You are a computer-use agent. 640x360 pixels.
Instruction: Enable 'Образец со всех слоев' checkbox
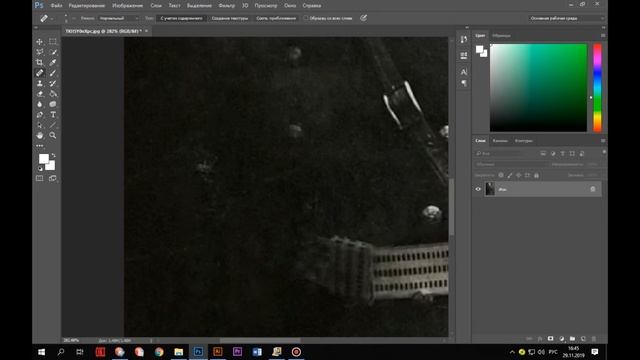pyautogui.click(x=306, y=18)
